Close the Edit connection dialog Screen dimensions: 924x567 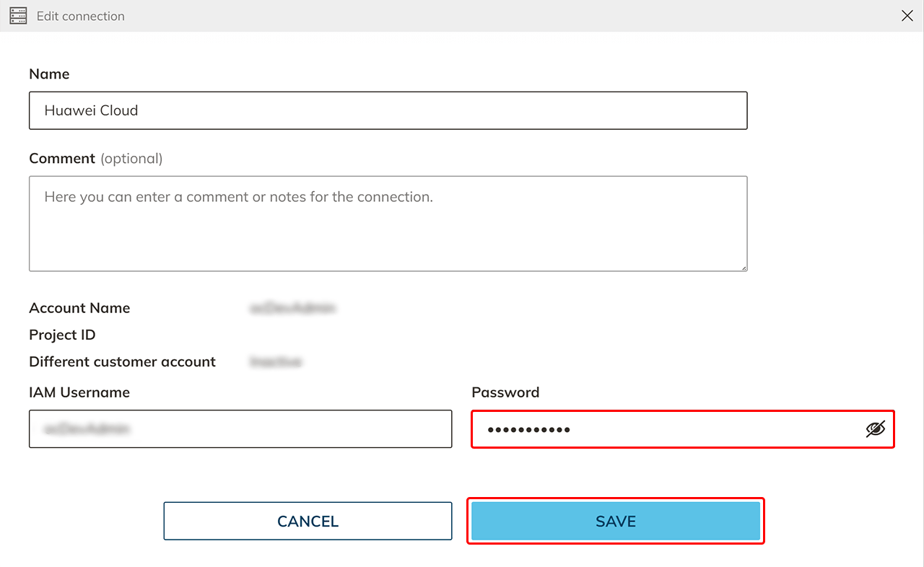coord(907,16)
